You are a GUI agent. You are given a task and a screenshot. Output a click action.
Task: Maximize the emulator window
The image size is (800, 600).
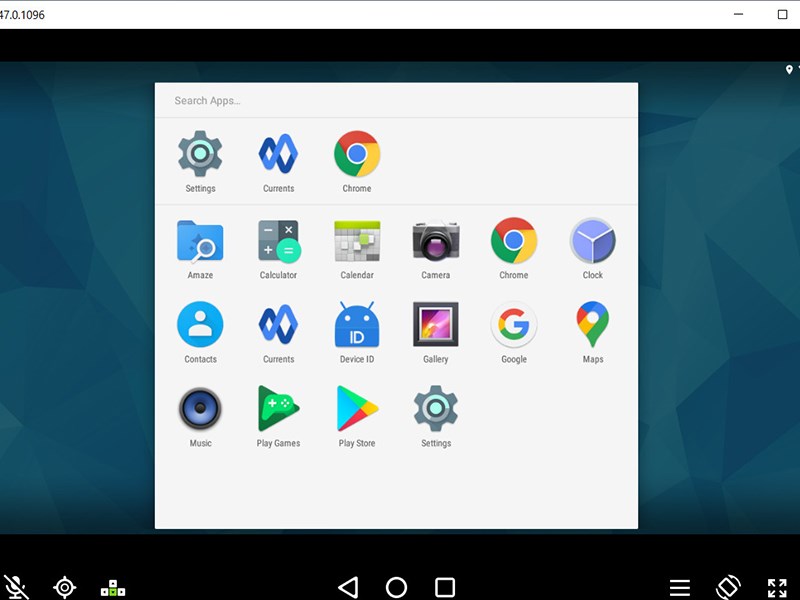tap(782, 14)
